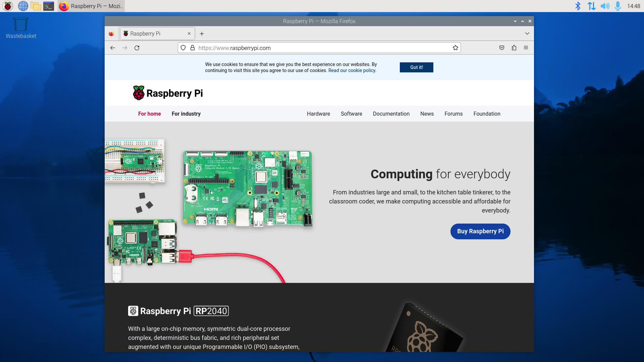This screenshot has width=644, height=362.
Task: Open the Documentation navigation menu
Action: point(391,114)
